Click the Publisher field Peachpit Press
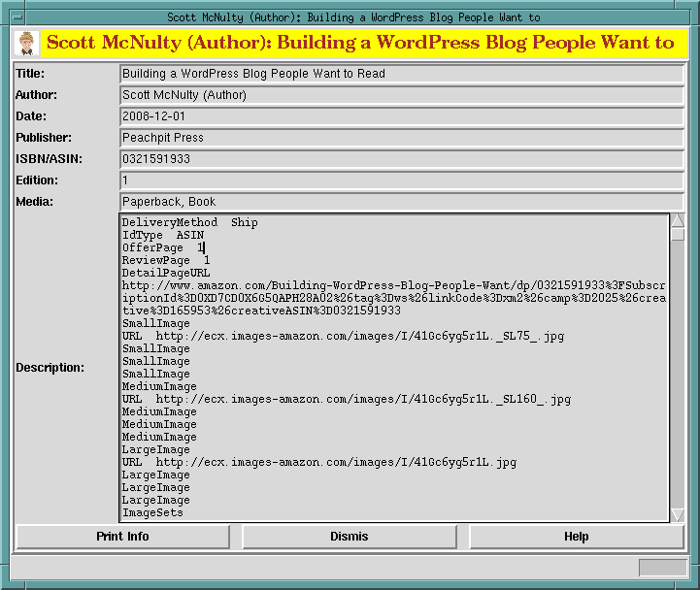Viewport: 700px width, 590px height. pos(402,138)
